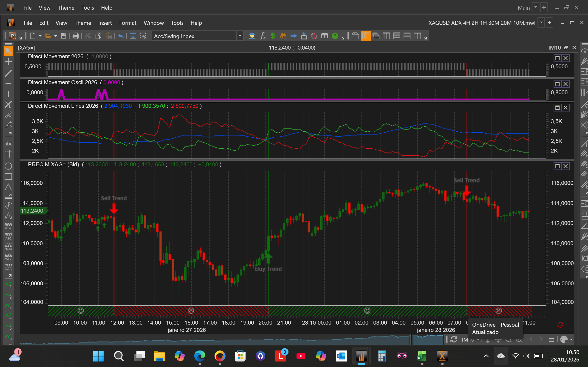Select the abc text annotation tool
588x367 pixels.
(8, 144)
